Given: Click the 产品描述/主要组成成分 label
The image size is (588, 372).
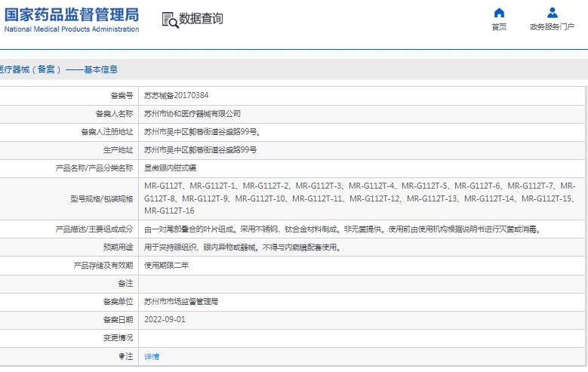Looking at the screenshot, I should (x=94, y=229).
